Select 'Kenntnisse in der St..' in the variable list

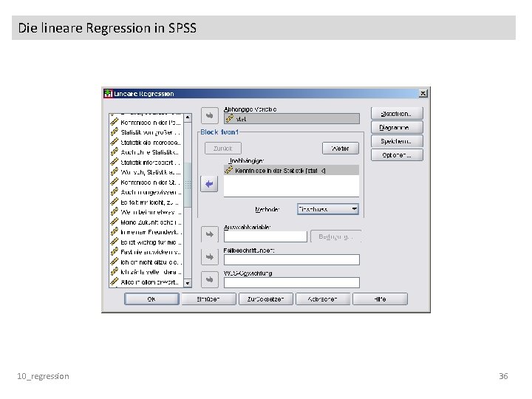pos(146,183)
